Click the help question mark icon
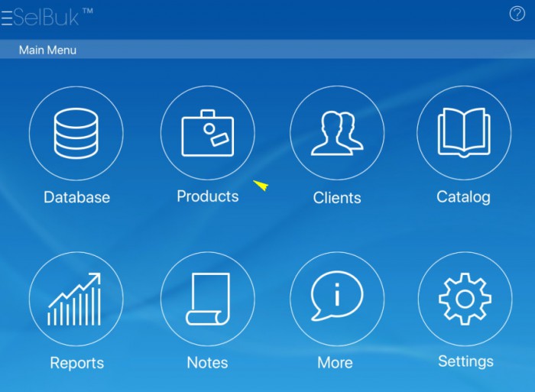Image resolution: width=535 pixels, height=392 pixels. click(517, 13)
